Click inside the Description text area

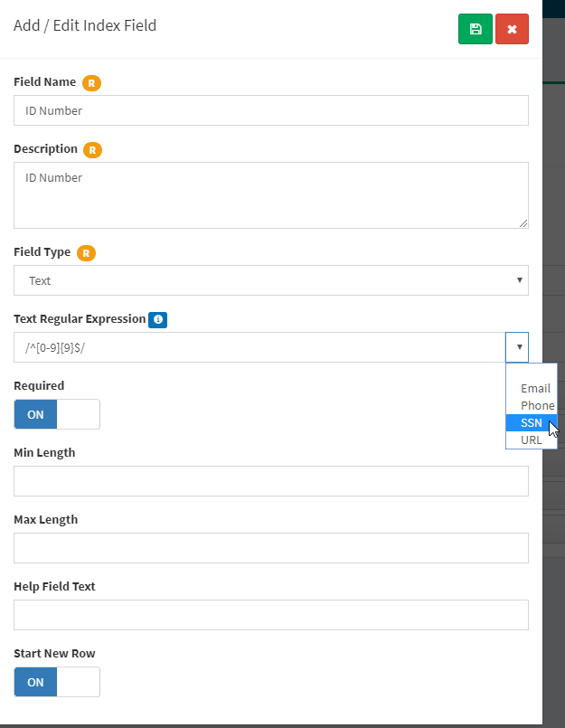pyautogui.click(x=271, y=195)
